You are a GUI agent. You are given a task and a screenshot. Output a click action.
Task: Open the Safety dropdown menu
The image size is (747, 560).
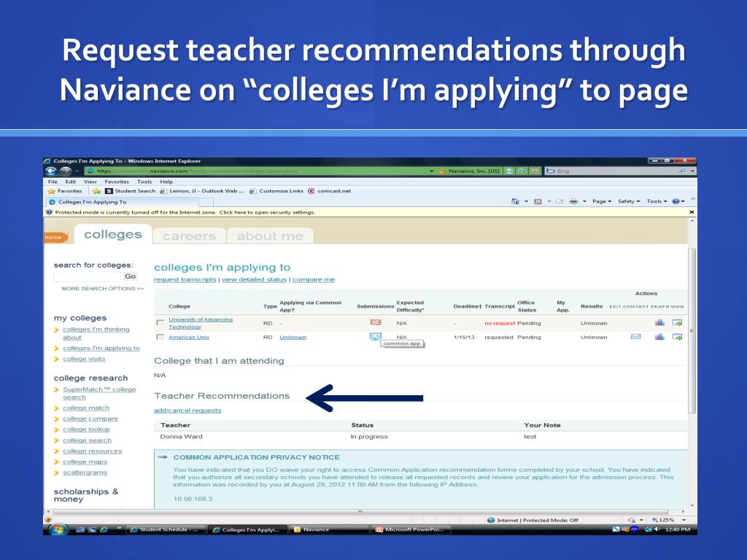pos(629,201)
